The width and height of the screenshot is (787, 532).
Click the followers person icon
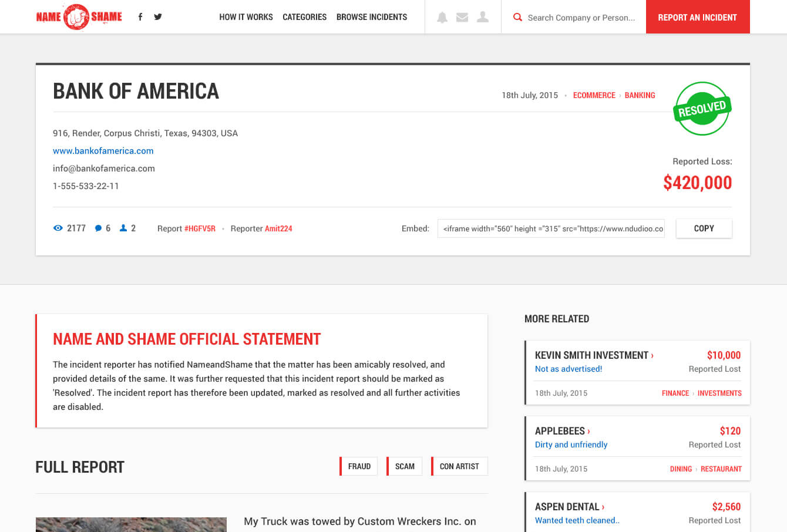123,228
